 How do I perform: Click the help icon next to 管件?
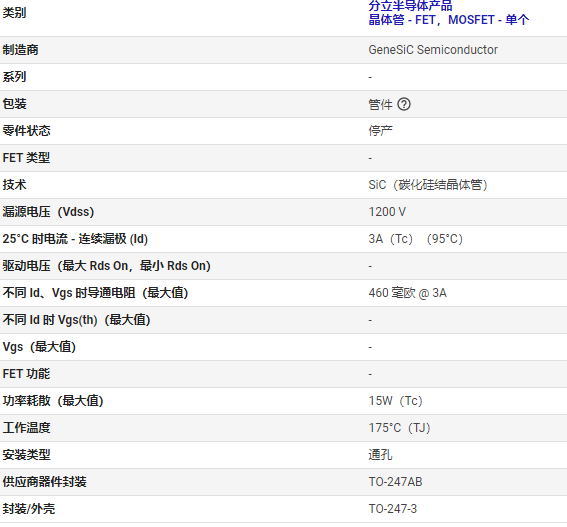[x=404, y=104]
